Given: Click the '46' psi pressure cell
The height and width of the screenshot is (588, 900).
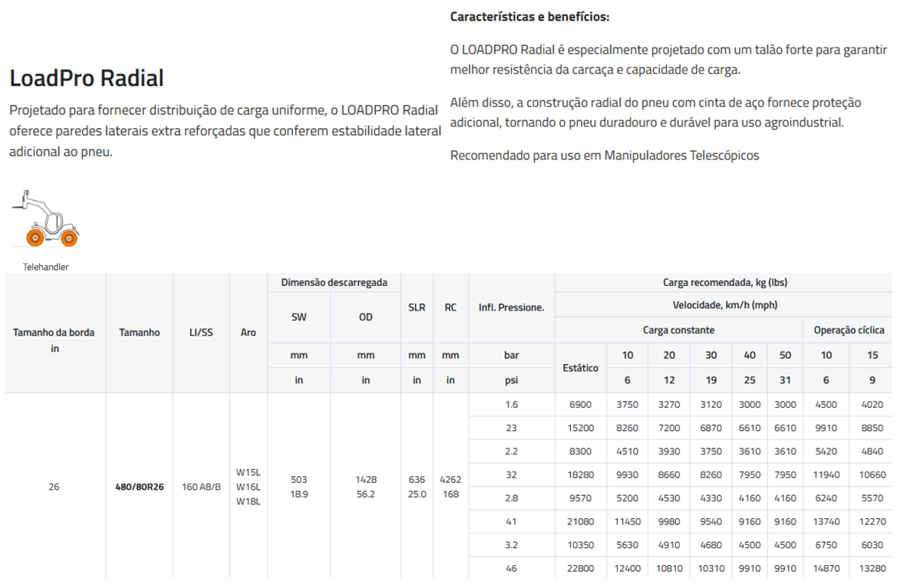Looking at the screenshot, I should click(512, 569).
